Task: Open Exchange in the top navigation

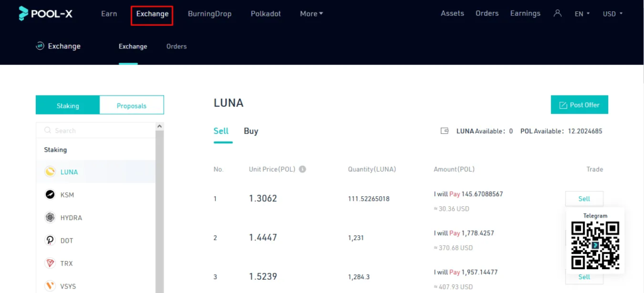Action: tap(152, 14)
